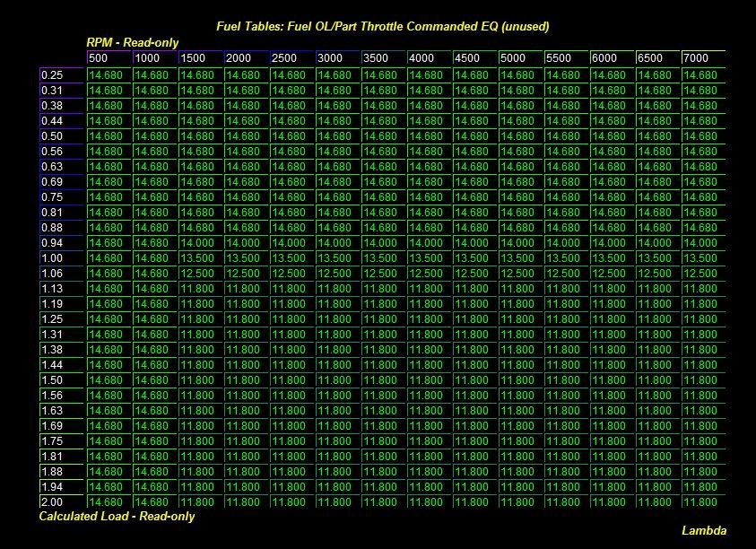Click cell at 0.25 load, 500 RPM
The image size is (756, 549).
(109, 75)
